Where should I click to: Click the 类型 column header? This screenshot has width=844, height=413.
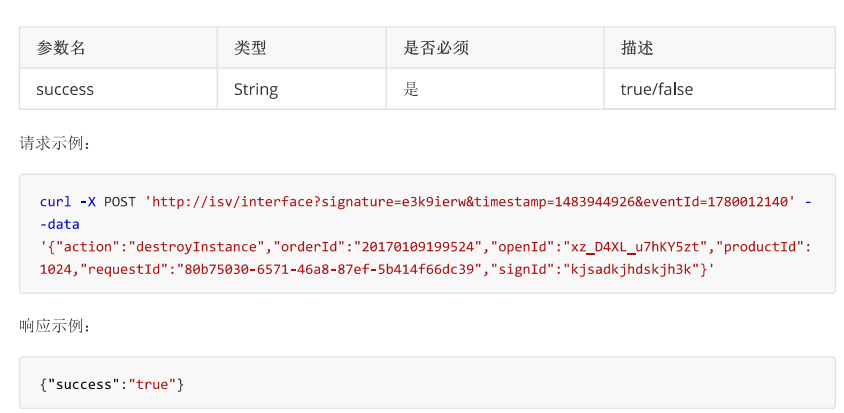click(x=301, y=47)
